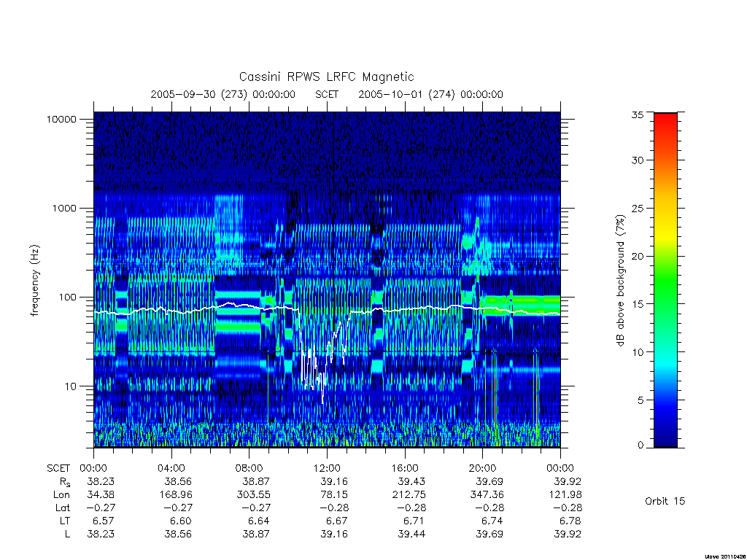This screenshot has width=747, height=560.
Task: Click the "Orbit 15" annotation
Action: (x=665, y=501)
